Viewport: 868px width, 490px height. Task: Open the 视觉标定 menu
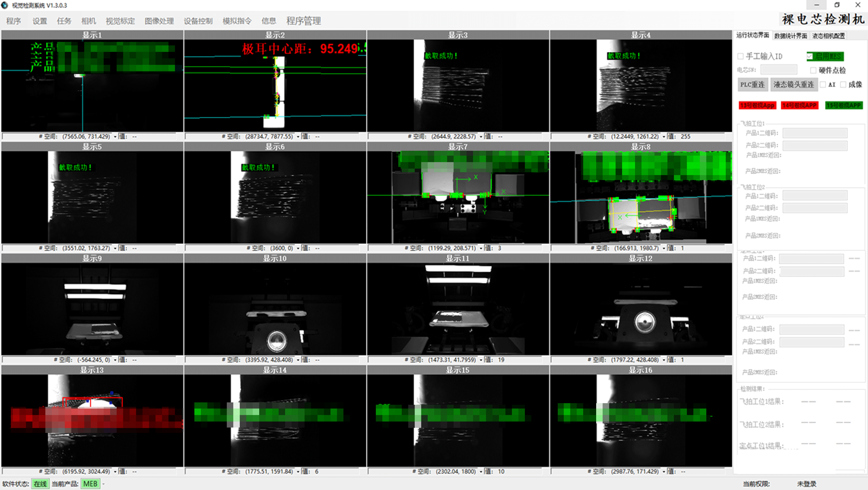[x=120, y=21]
